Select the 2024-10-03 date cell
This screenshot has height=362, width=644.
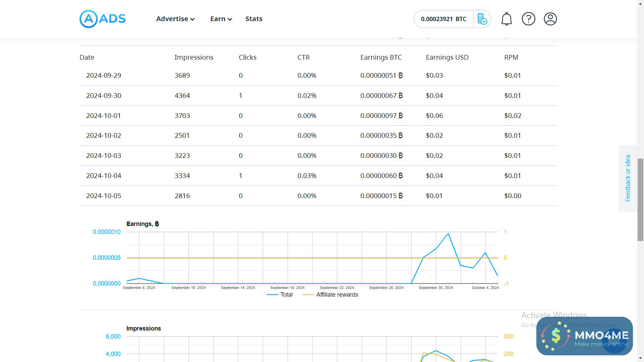point(104,156)
